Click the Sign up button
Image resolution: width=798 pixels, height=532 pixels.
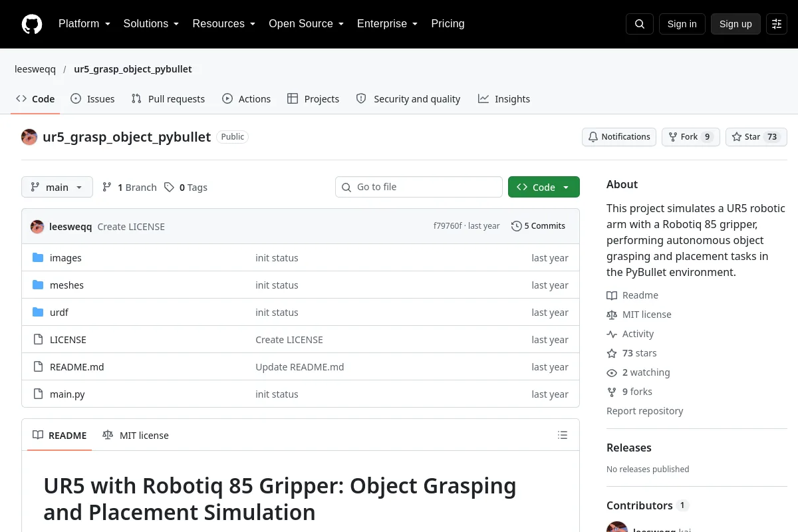tap(735, 24)
